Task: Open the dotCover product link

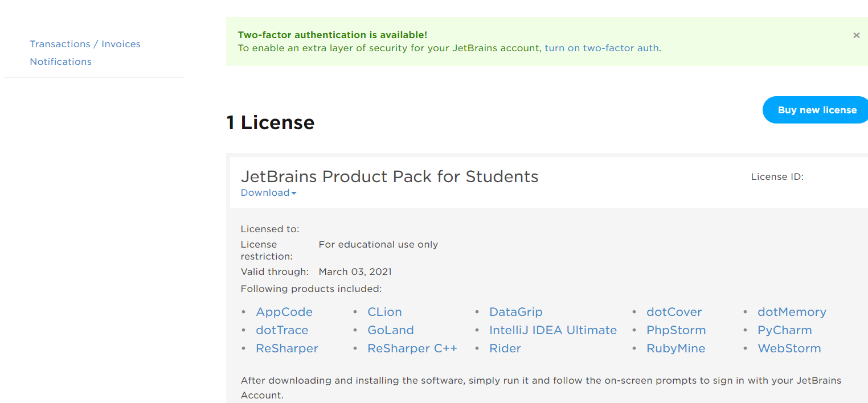Action: [x=674, y=312]
